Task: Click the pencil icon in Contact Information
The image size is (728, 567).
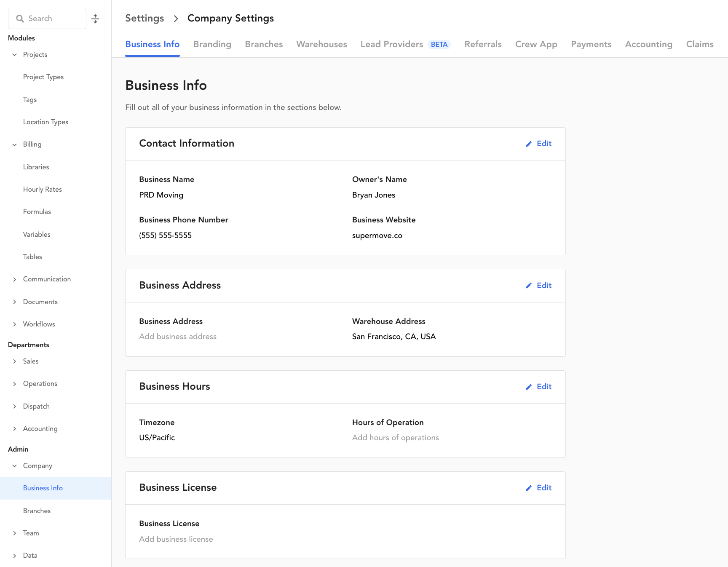Action: click(529, 144)
